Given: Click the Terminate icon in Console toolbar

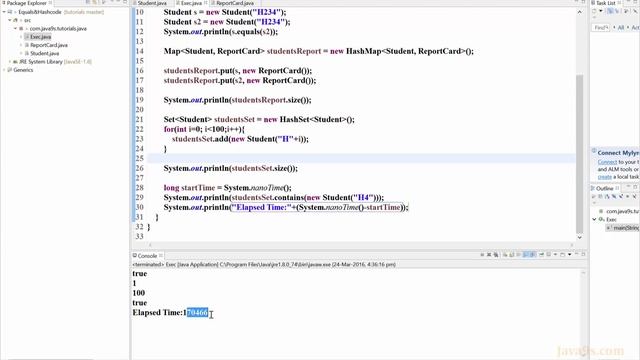Looking at the screenshot, I should [x=482, y=255].
